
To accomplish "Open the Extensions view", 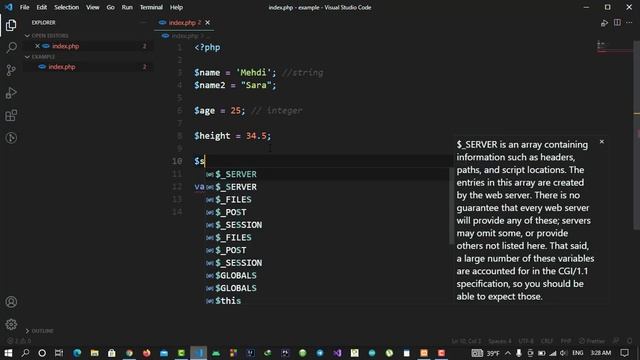I will click(11, 116).
